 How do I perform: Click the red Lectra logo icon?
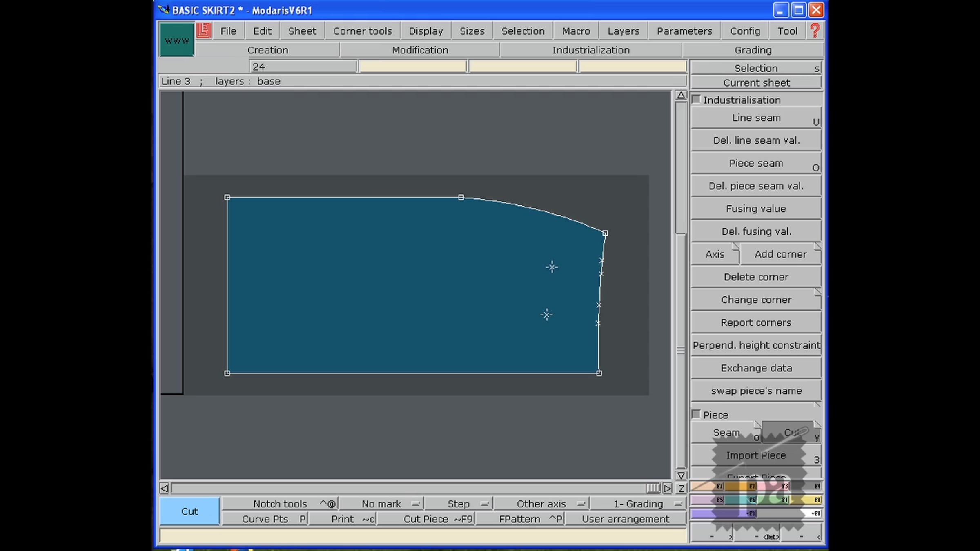pyautogui.click(x=203, y=31)
